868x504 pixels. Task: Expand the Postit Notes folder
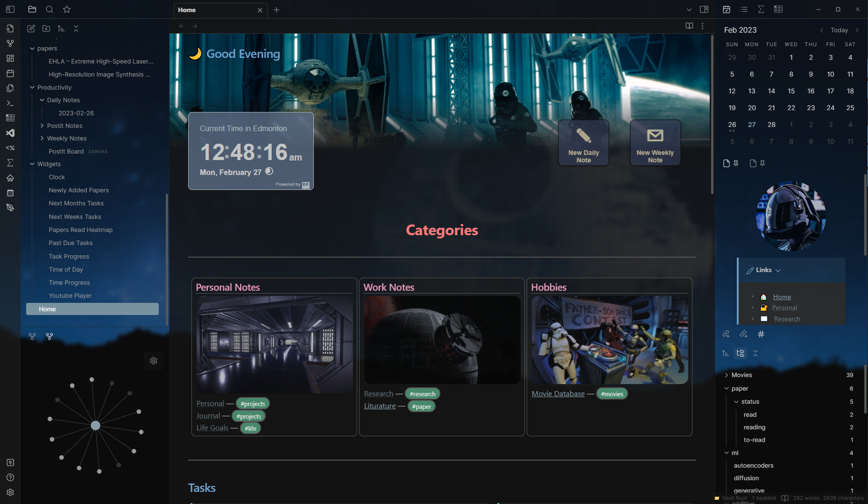click(42, 126)
